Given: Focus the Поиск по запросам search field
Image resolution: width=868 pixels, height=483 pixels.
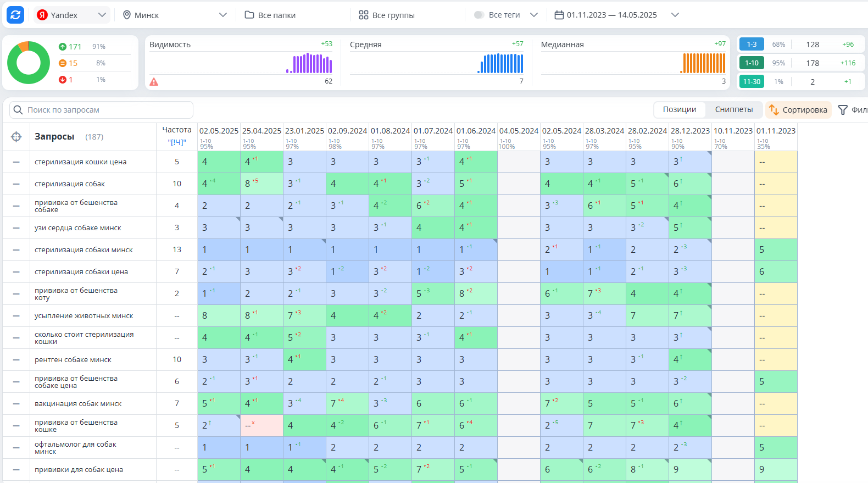Looking at the screenshot, I should pos(101,110).
